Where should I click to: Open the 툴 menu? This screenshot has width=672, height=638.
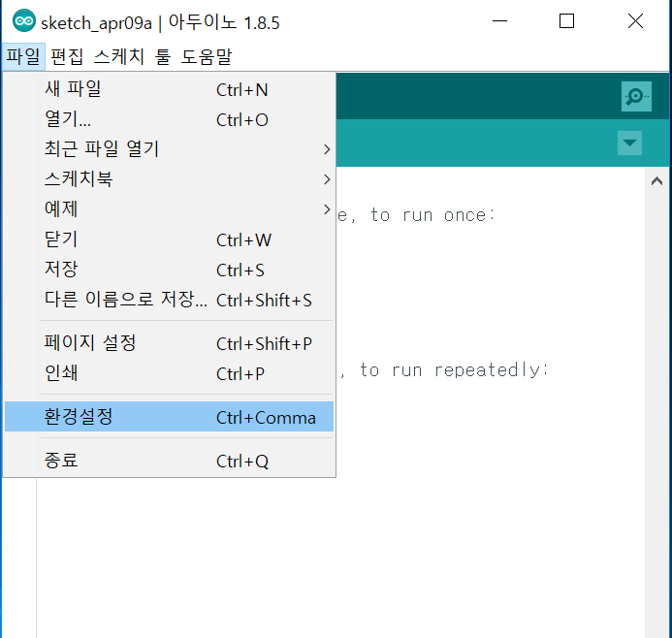pos(163,56)
